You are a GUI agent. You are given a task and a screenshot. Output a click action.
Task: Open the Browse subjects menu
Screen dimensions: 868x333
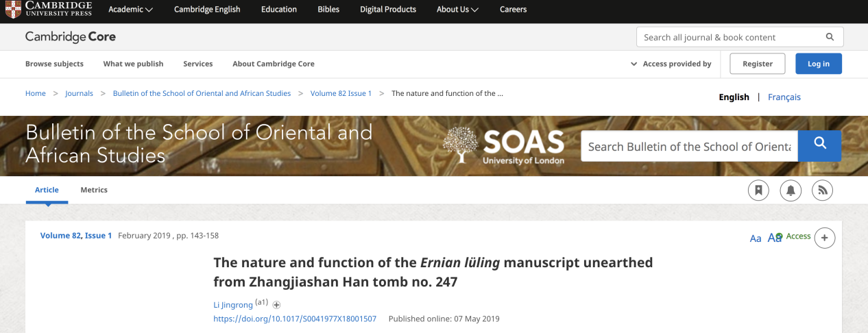pyautogui.click(x=54, y=64)
